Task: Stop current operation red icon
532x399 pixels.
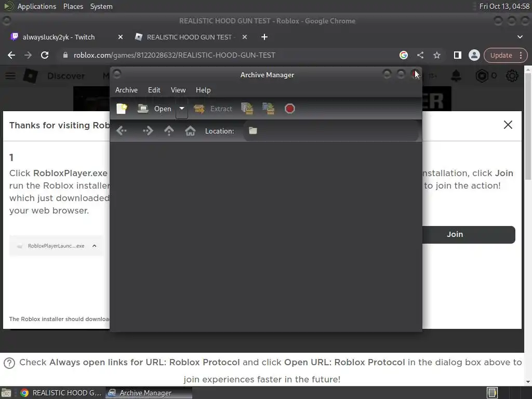Action: pyautogui.click(x=290, y=109)
